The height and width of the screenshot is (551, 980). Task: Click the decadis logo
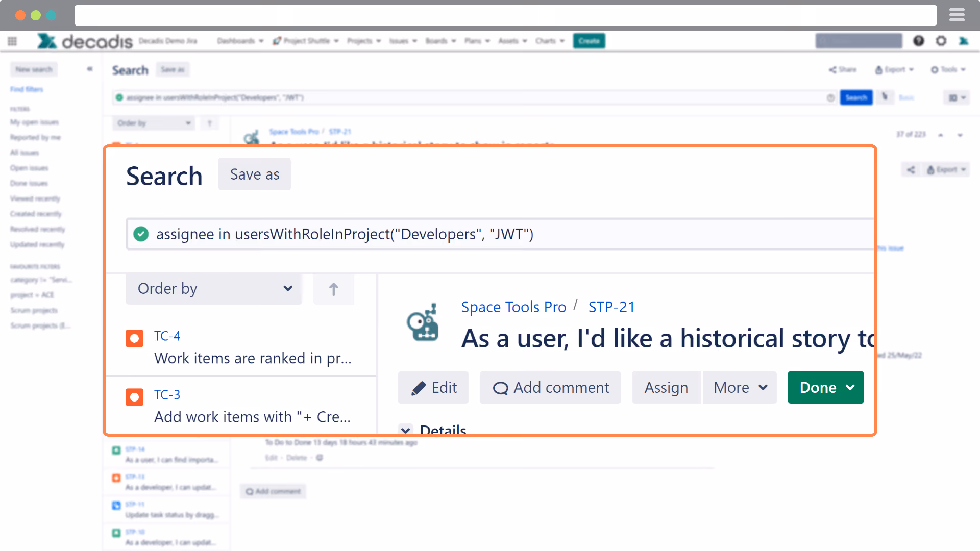click(x=85, y=41)
